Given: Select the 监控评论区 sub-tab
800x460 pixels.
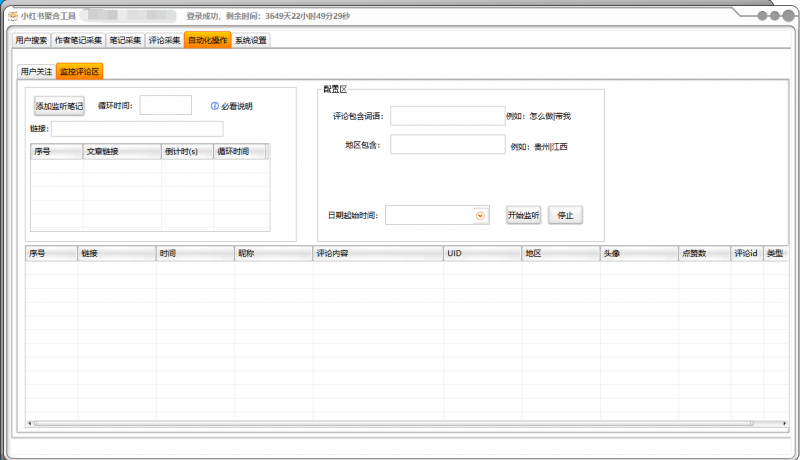Looking at the screenshot, I should [80, 71].
